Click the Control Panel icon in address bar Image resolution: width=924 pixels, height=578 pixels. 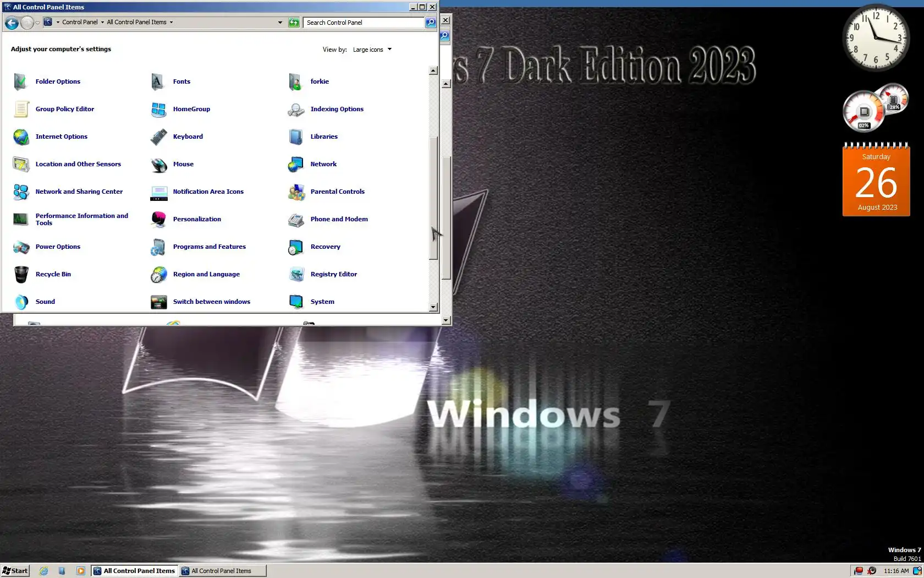48,22
